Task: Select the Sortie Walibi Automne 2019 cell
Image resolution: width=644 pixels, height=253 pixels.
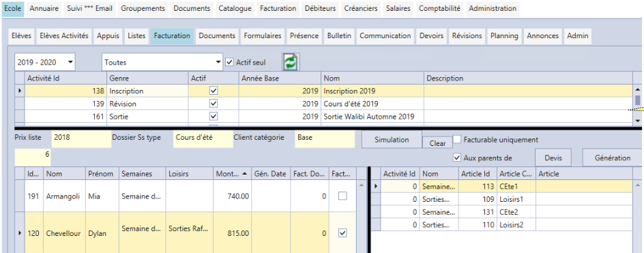Action: (x=372, y=116)
